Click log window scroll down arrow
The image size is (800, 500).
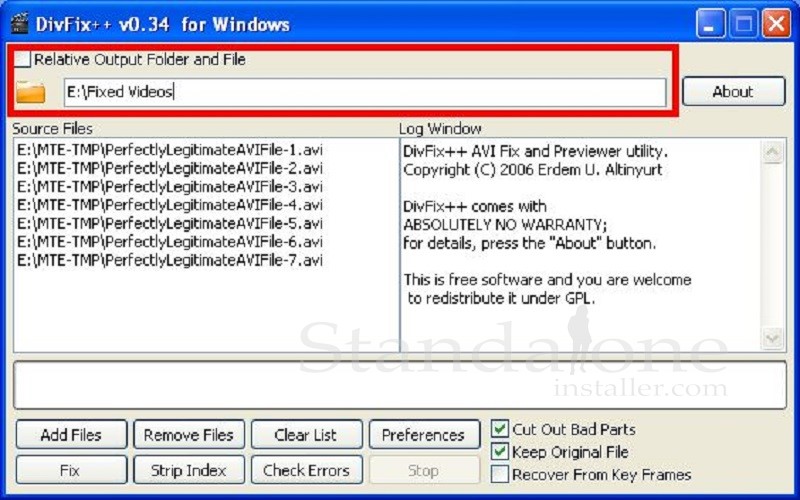(x=772, y=338)
